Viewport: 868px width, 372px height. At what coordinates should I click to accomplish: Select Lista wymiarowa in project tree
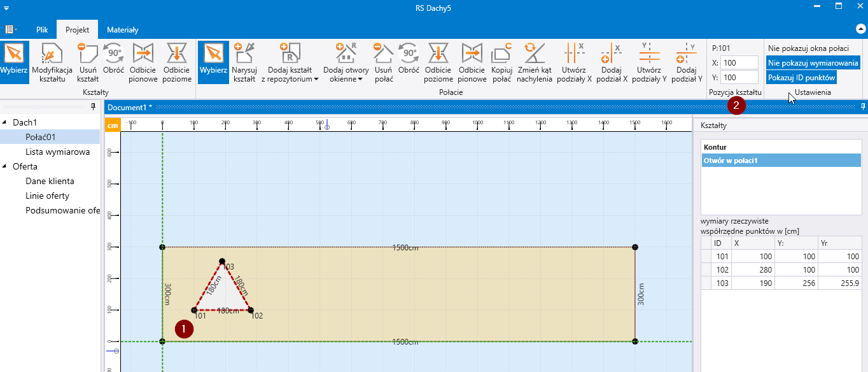[57, 152]
